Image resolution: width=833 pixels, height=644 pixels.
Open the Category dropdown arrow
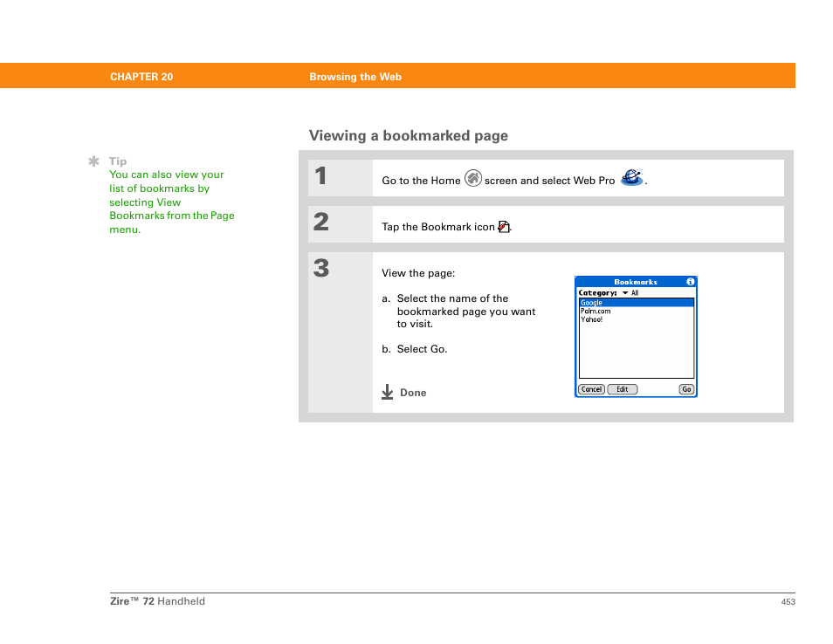(625, 293)
